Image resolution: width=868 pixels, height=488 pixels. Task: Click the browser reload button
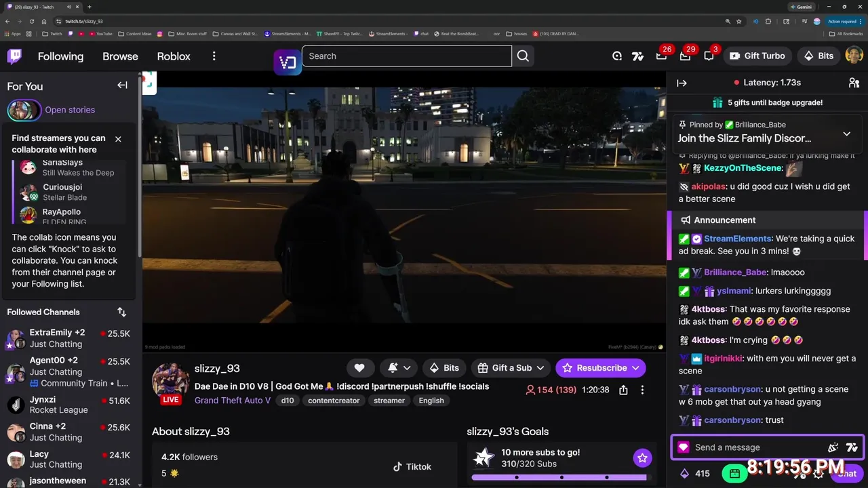(x=32, y=21)
